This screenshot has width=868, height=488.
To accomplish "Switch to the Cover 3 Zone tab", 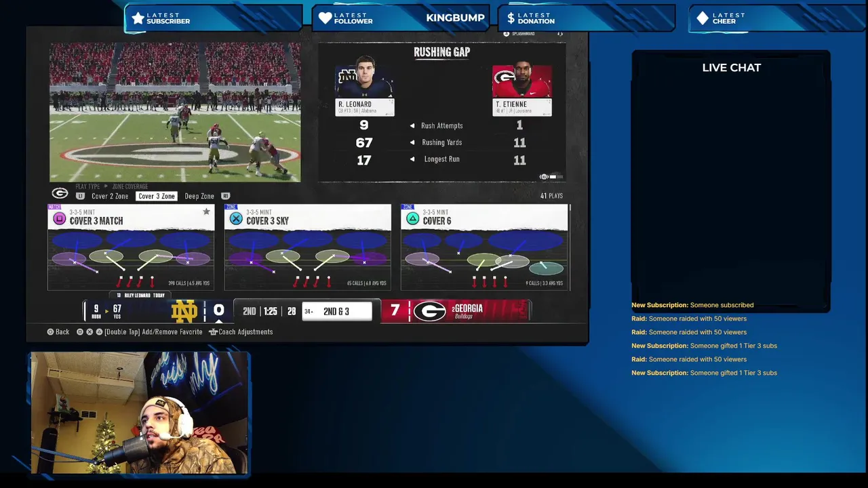I will (156, 196).
